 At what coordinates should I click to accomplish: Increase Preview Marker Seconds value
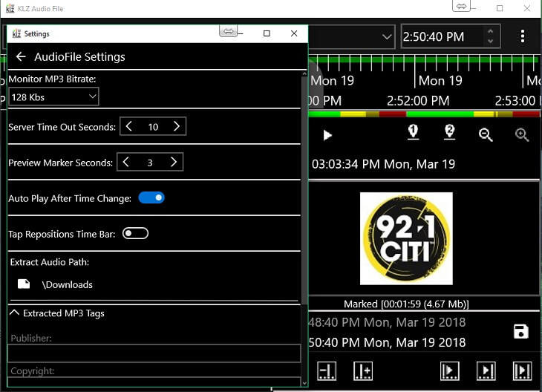tap(174, 162)
